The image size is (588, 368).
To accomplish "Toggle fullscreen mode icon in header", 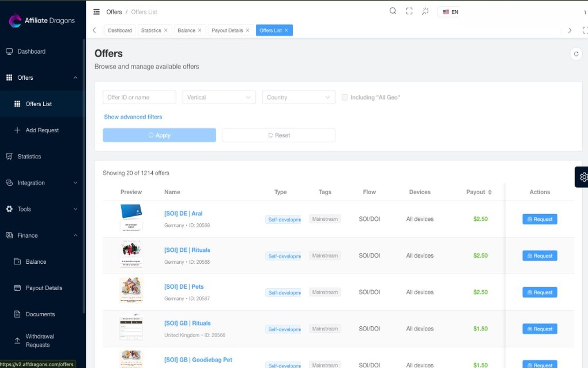I will [409, 11].
